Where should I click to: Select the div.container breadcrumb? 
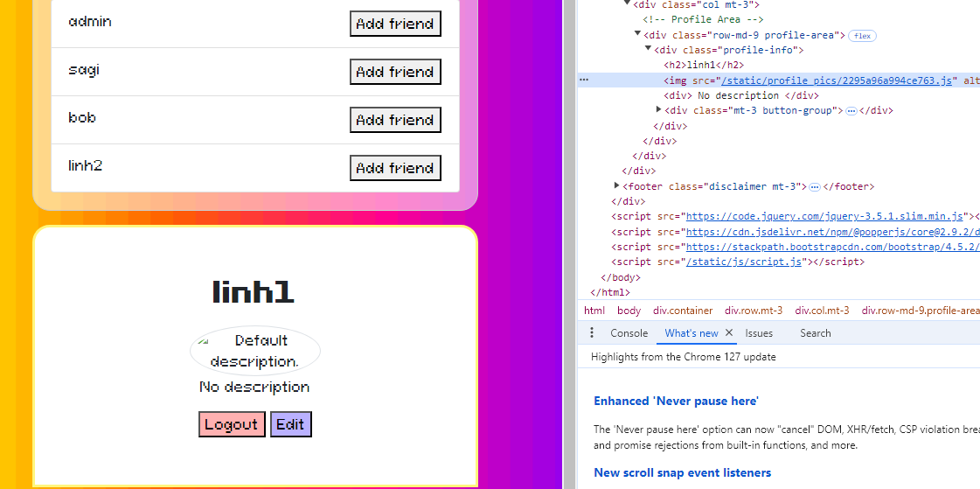coord(683,311)
